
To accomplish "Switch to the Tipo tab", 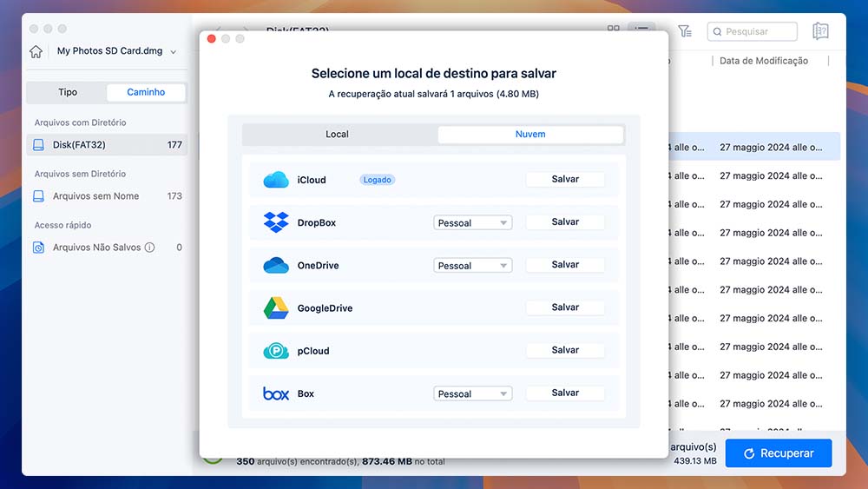I will (68, 92).
